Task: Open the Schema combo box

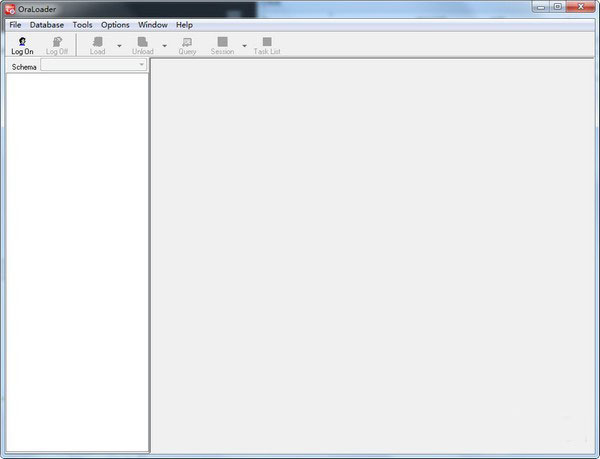Action: pos(93,65)
